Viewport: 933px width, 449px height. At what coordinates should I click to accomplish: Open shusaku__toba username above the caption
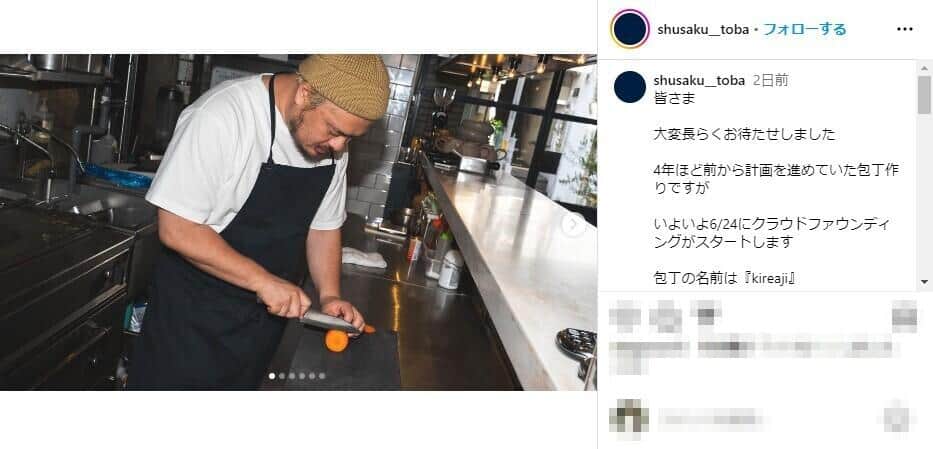pyautogui.click(x=699, y=80)
